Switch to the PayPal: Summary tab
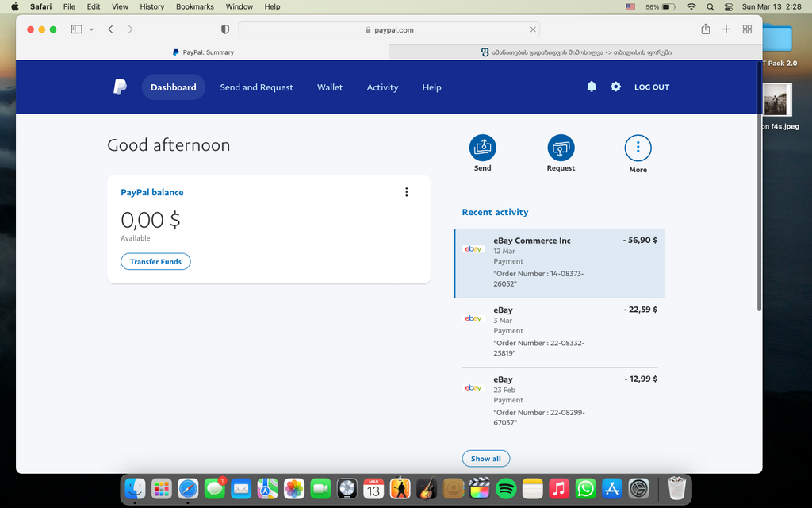Image resolution: width=812 pixels, height=508 pixels. 202,52
